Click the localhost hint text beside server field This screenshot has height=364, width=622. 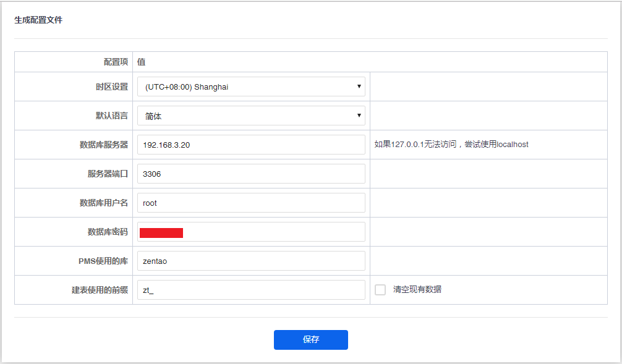451,145
